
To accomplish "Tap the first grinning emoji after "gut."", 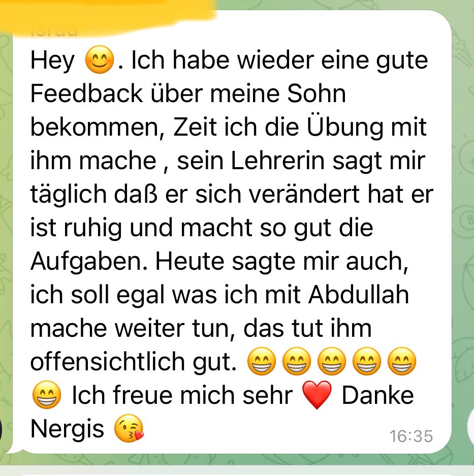I will tap(262, 361).
